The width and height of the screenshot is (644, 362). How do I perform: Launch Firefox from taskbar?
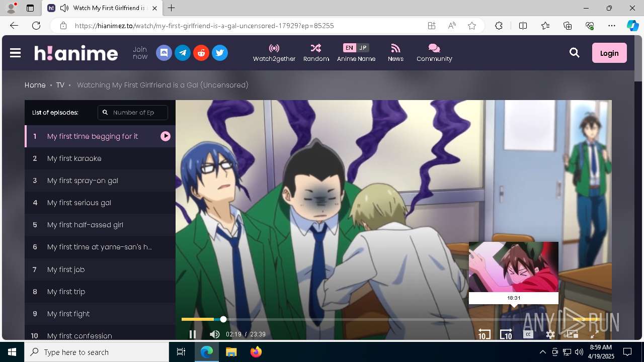[x=256, y=352]
